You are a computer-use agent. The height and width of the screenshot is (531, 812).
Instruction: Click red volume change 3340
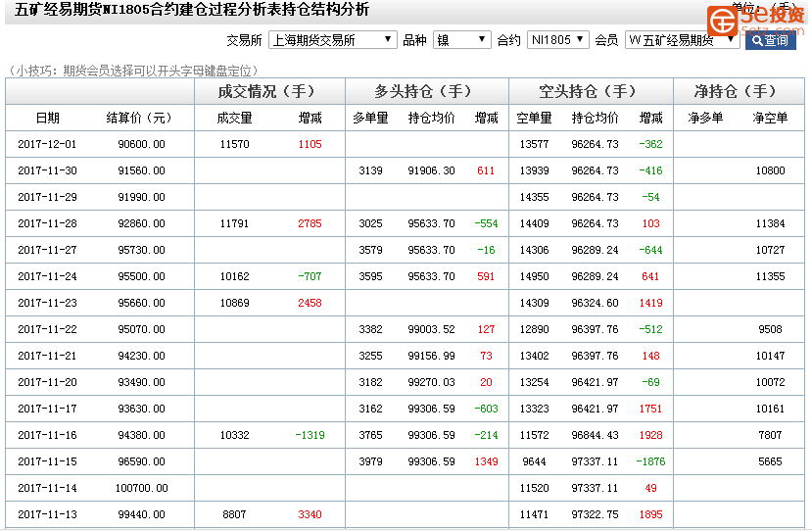click(x=310, y=514)
